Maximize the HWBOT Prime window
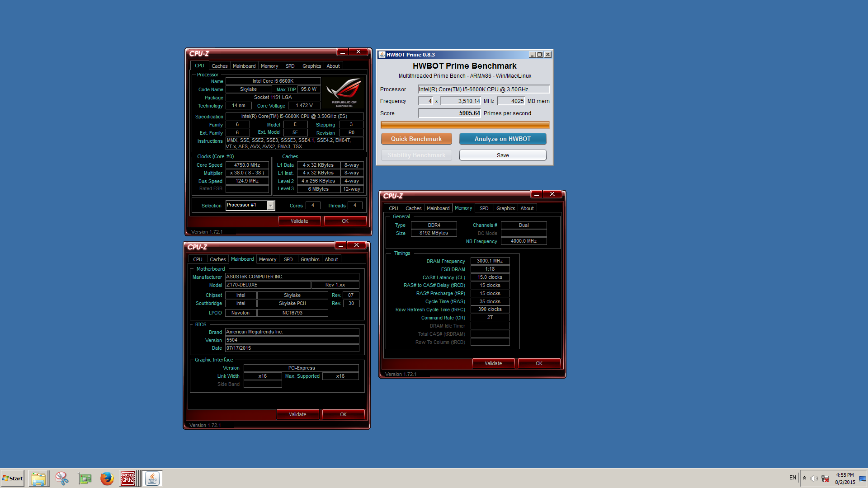868x488 pixels. [x=540, y=55]
